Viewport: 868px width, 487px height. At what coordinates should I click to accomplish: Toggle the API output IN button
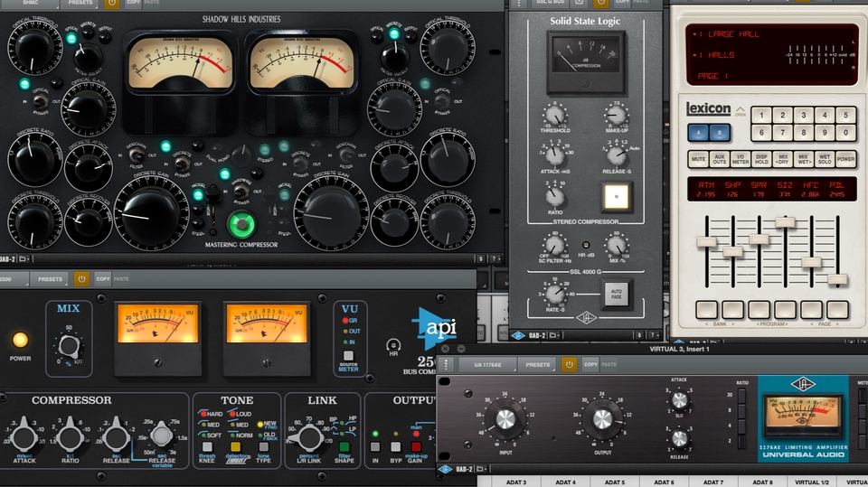click(x=375, y=446)
